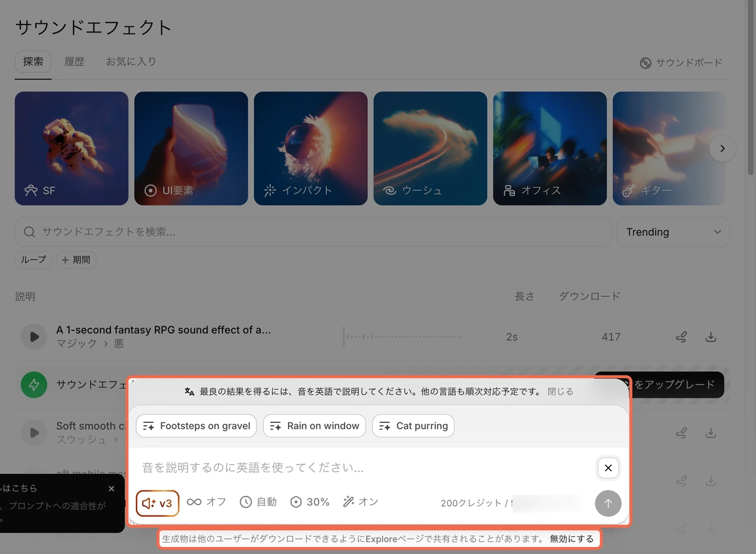Click the green lightning bolt icon
Image resolution: width=756 pixels, height=554 pixels.
[x=34, y=384]
